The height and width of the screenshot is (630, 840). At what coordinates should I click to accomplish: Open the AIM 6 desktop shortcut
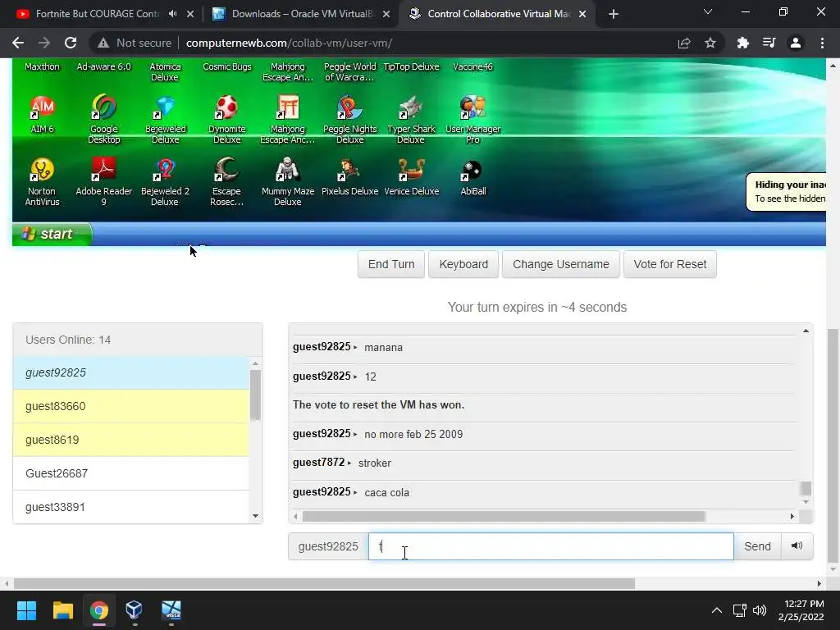(43, 114)
